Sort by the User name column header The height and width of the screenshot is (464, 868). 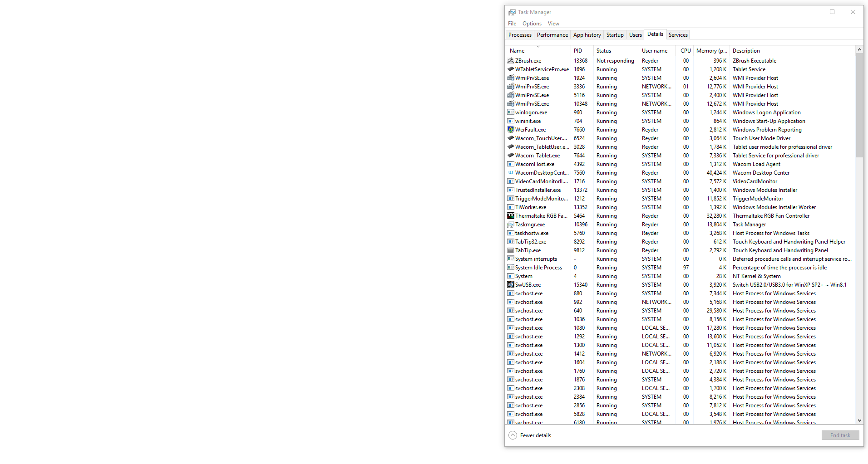(657, 51)
